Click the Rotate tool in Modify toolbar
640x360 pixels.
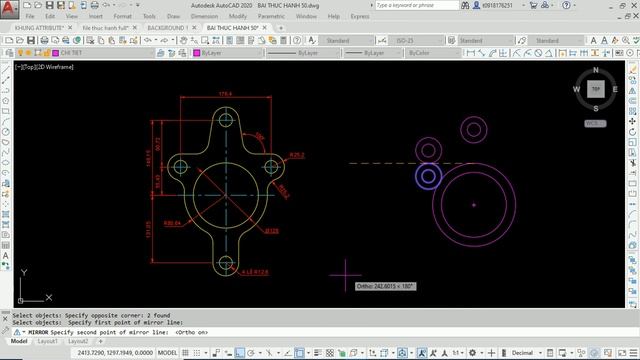click(x=633, y=132)
